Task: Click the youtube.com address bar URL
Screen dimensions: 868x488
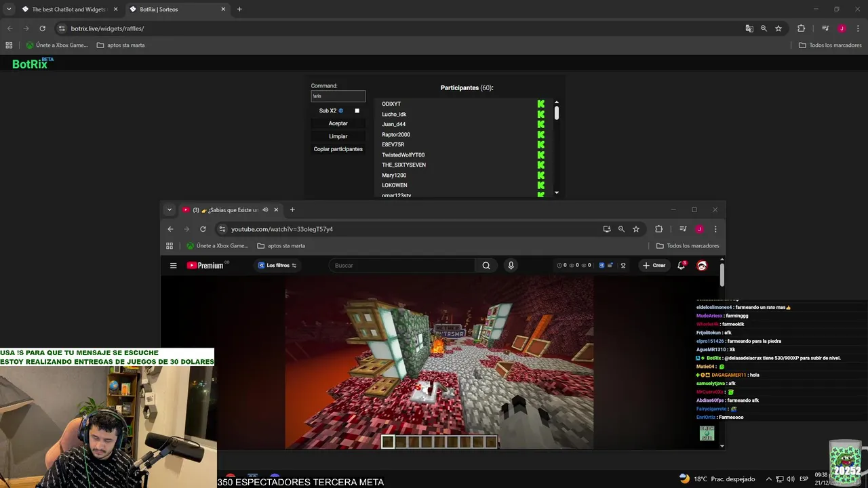Action: 281,229
